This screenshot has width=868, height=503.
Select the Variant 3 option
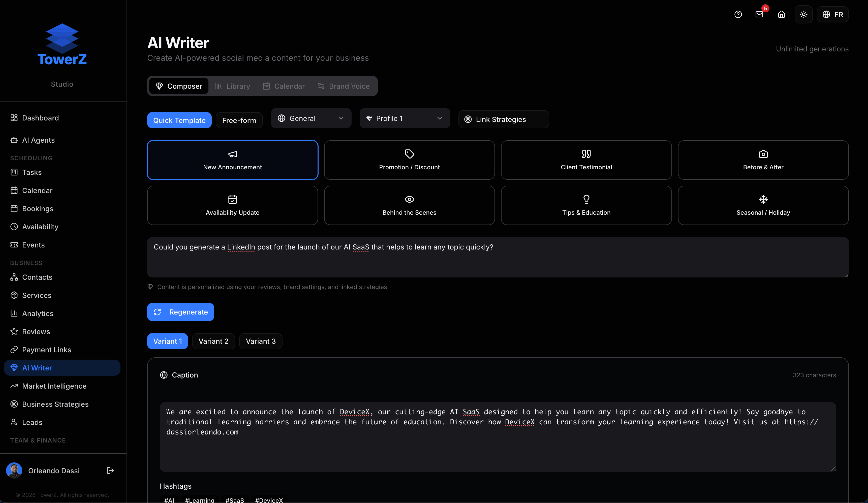click(260, 341)
